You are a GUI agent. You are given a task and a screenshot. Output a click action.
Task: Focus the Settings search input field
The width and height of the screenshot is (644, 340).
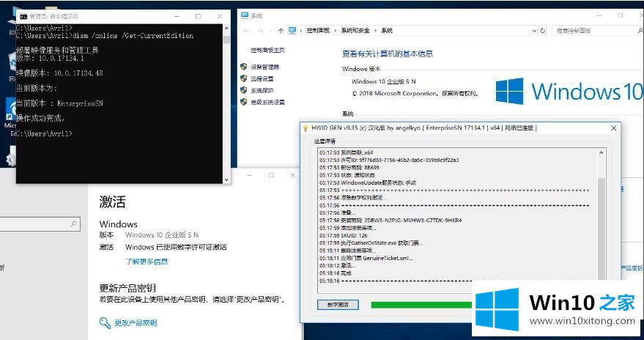[x=40, y=224]
